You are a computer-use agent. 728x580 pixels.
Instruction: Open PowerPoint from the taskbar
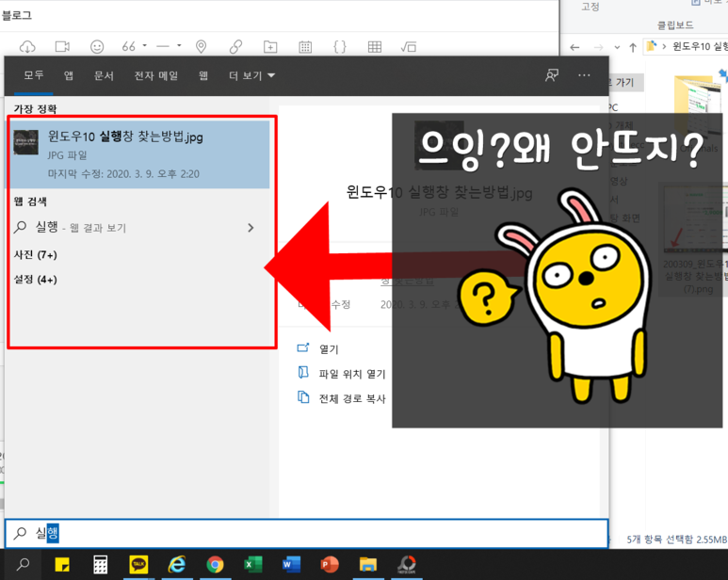[x=330, y=565]
